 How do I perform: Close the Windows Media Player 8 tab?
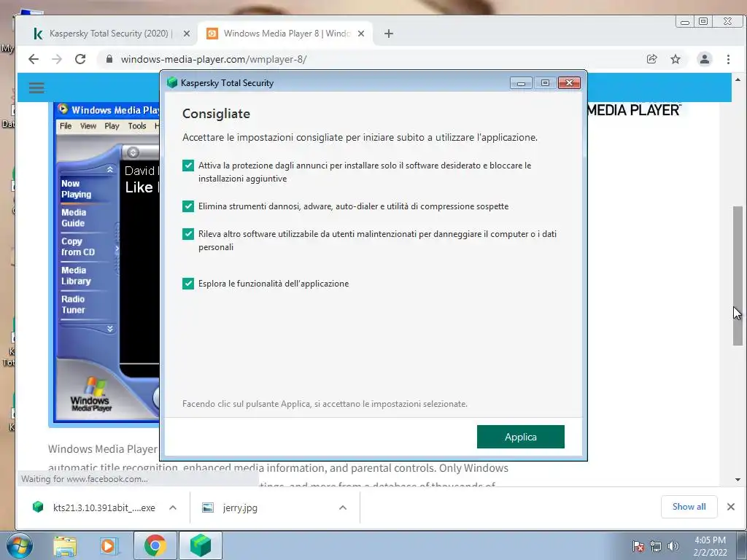[361, 34]
